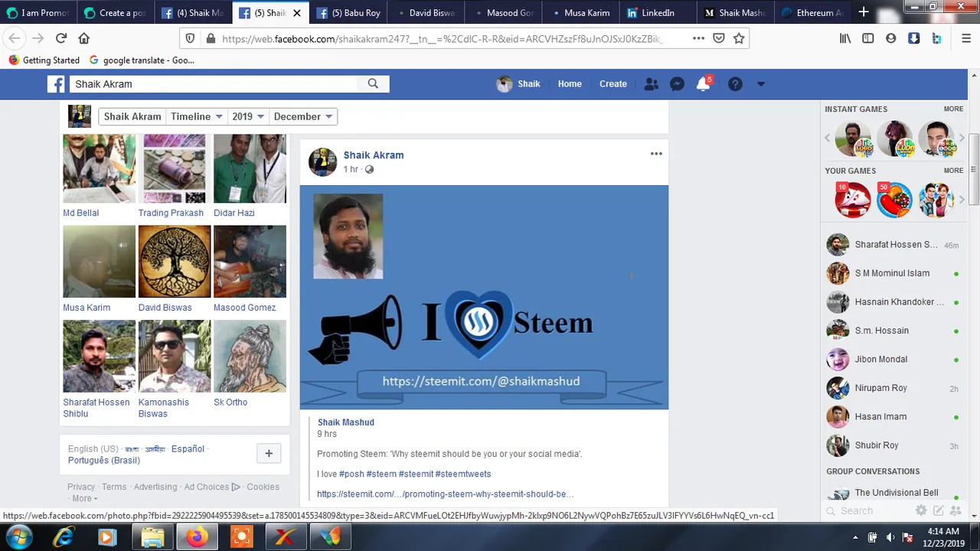Click the #steemit hashtag
Image resolution: width=980 pixels, height=551 pixels.
[x=416, y=474]
